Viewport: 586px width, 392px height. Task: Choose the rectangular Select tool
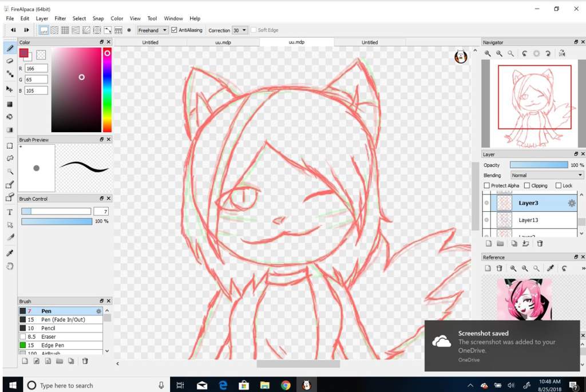tap(10, 146)
